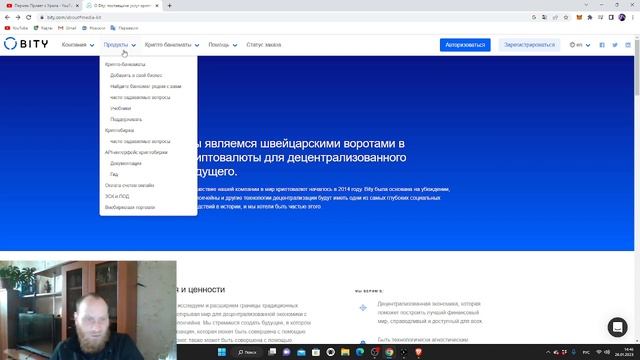Open the Windows Start menu
Screen dimensions: 640x360
tap(222, 352)
